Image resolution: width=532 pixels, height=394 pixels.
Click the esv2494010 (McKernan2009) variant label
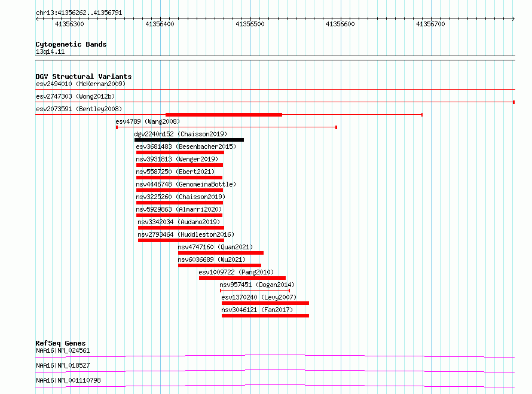pyautogui.click(x=81, y=84)
